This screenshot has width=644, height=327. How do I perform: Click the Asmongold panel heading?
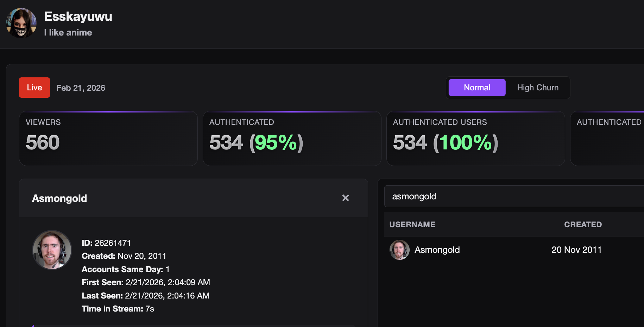[x=59, y=198]
